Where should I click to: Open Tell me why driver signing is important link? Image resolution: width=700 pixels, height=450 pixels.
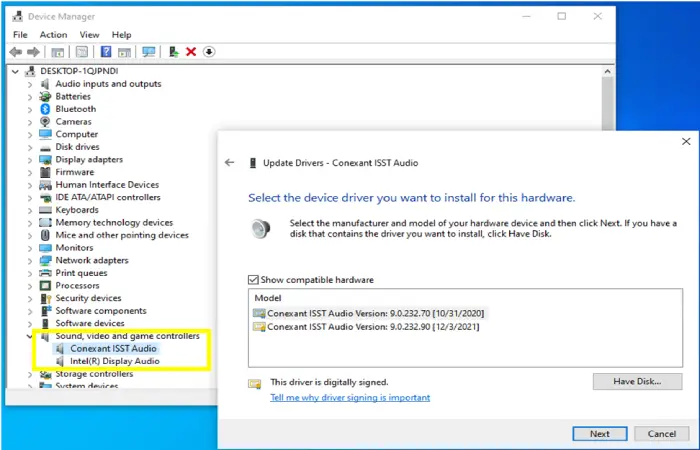pyautogui.click(x=350, y=397)
